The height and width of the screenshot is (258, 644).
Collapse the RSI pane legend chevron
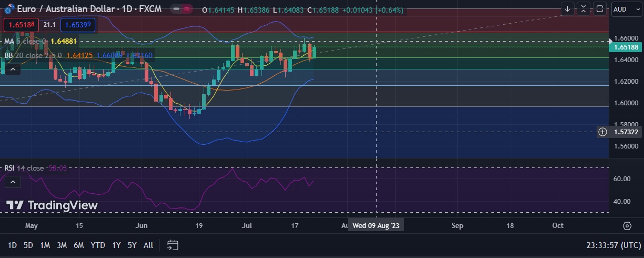click(13, 182)
